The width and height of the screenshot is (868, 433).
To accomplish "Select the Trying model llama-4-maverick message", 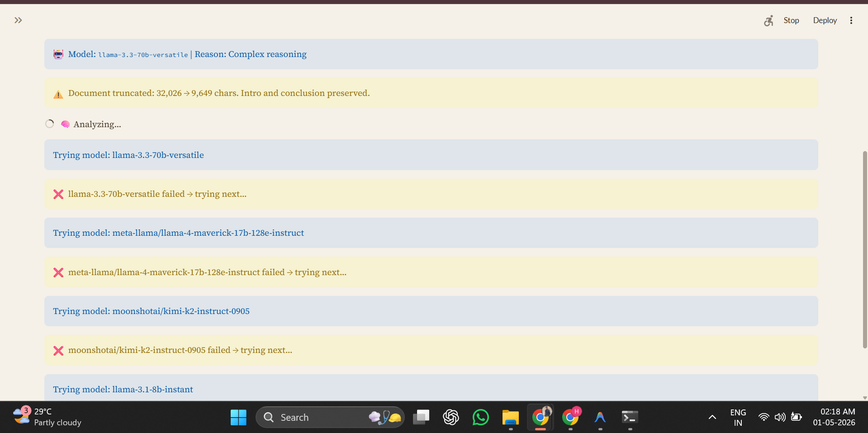I will click(x=431, y=233).
